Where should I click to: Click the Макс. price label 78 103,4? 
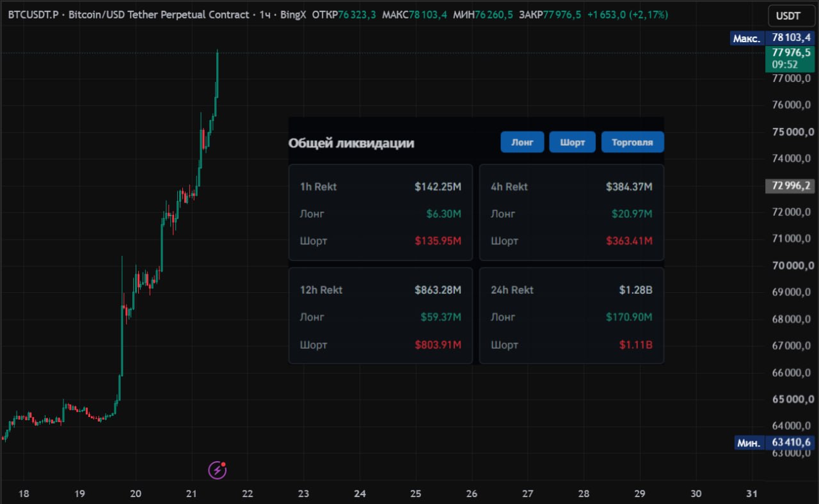(791, 38)
